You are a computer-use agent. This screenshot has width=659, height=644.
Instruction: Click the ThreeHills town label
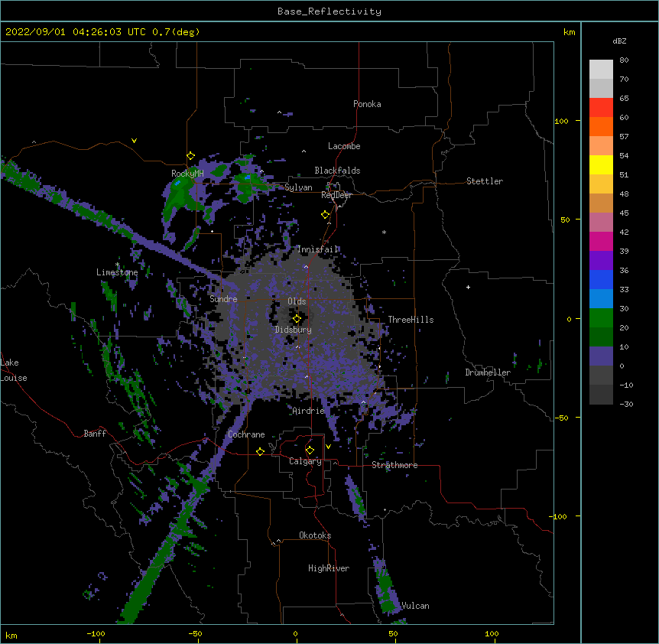click(411, 320)
